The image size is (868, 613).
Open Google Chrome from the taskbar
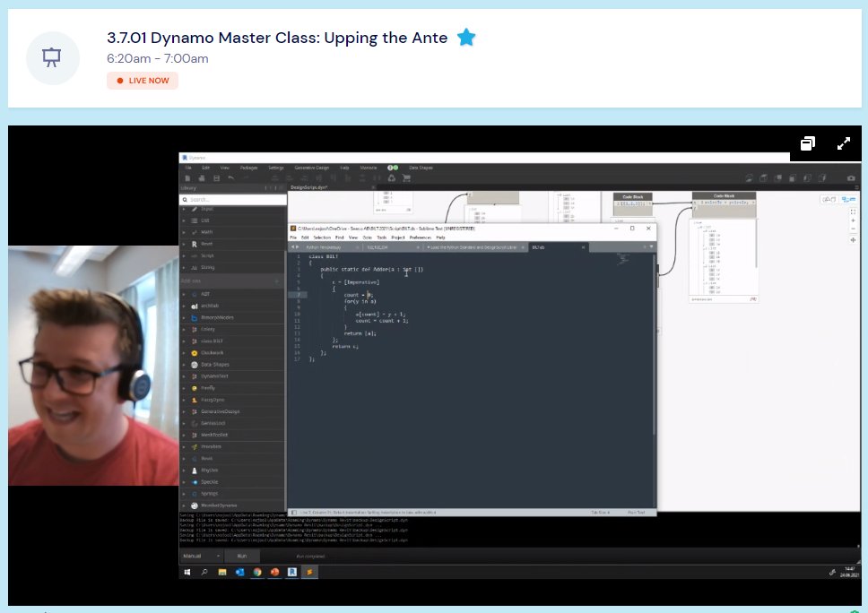coord(257,572)
